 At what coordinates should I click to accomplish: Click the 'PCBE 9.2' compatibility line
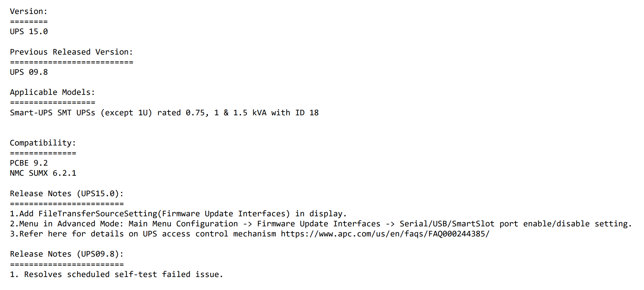(29, 163)
